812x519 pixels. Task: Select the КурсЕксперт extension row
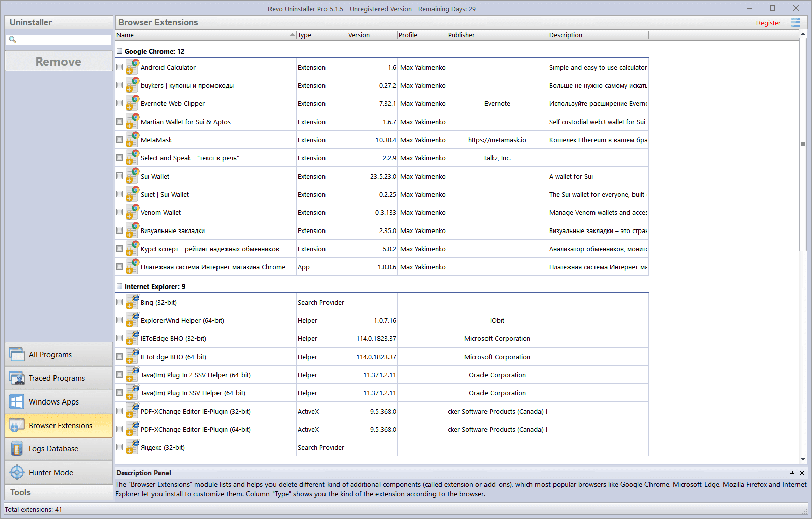(382, 249)
